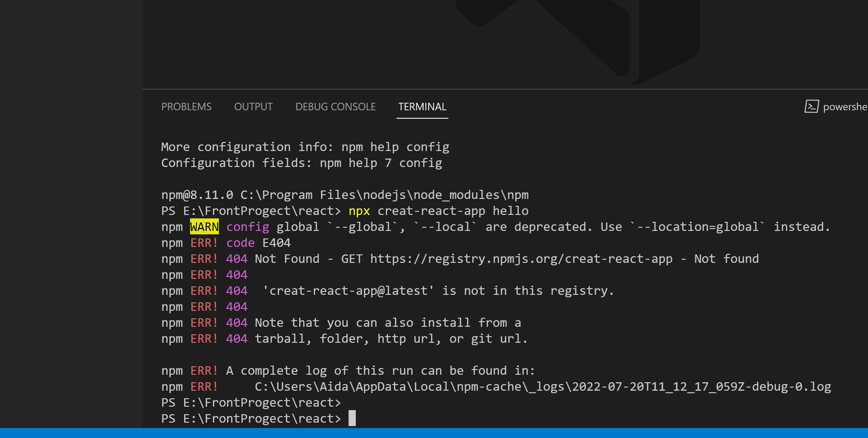Open the OUTPUT tab
The image size is (868, 438).
click(x=253, y=107)
